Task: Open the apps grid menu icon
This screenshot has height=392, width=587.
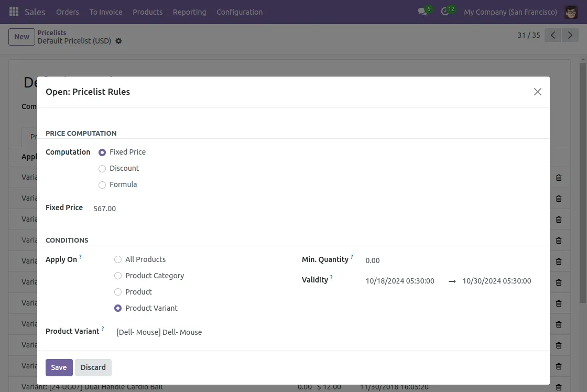Action: point(14,12)
